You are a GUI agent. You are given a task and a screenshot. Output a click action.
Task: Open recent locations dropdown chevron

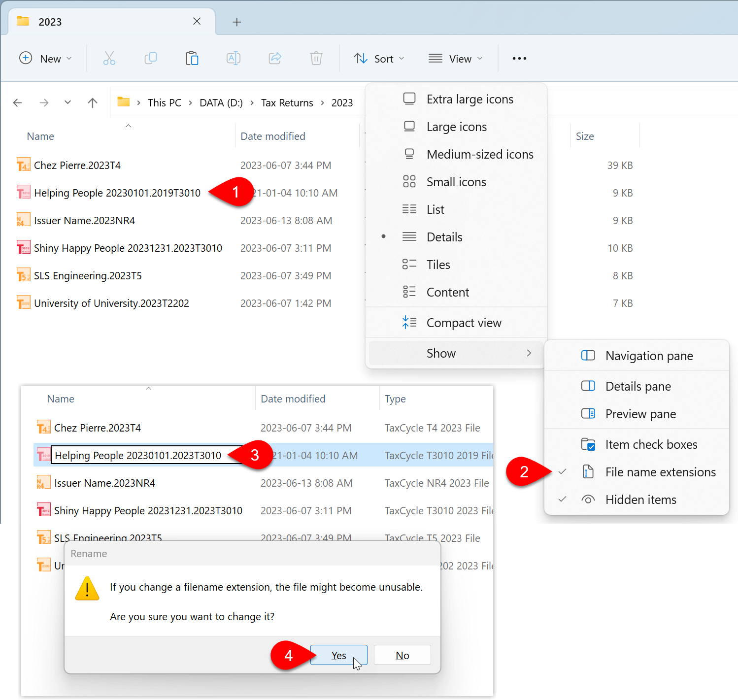click(x=68, y=102)
